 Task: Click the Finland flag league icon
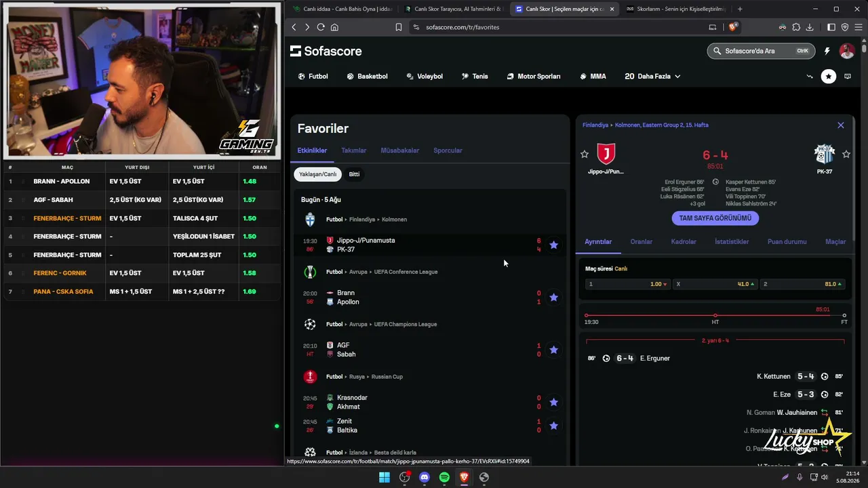pos(310,220)
